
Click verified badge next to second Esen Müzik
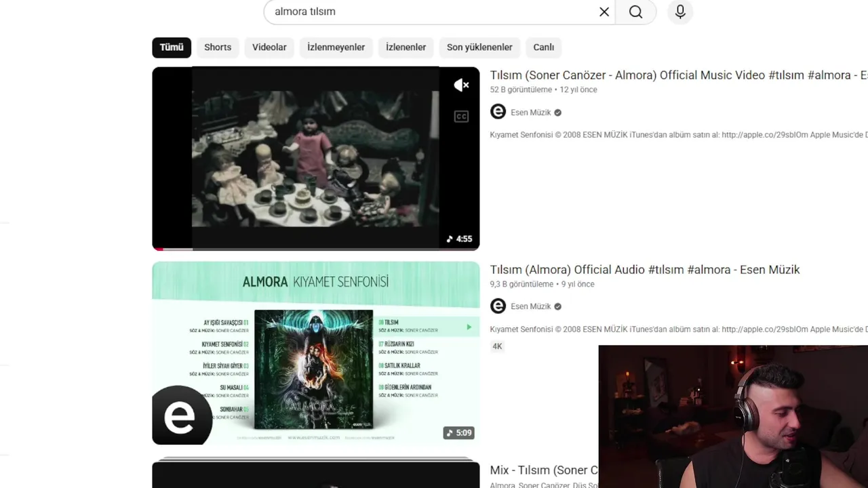click(557, 306)
